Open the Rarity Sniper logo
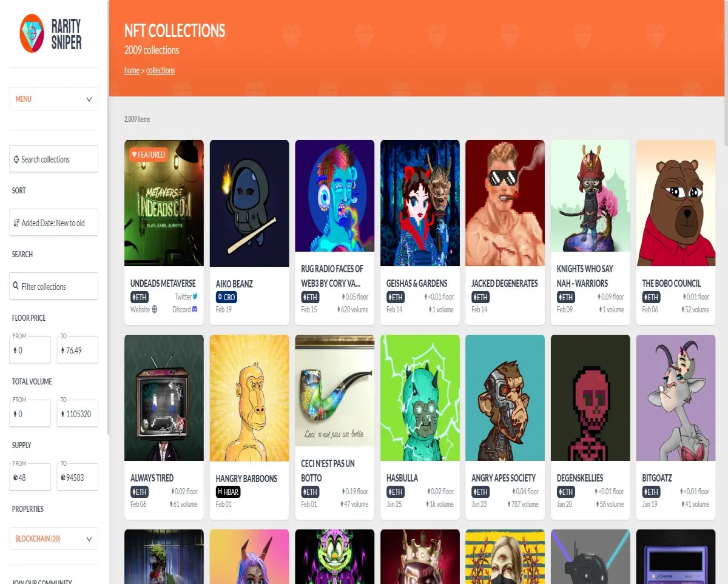 click(x=52, y=34)
